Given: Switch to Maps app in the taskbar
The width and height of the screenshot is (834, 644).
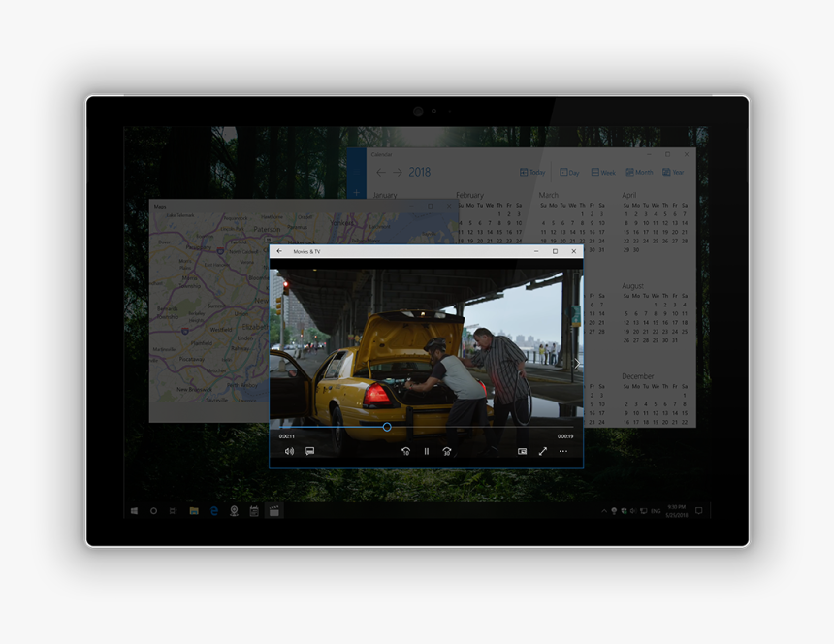Looking at the screenshot, I should pos(234,511).
